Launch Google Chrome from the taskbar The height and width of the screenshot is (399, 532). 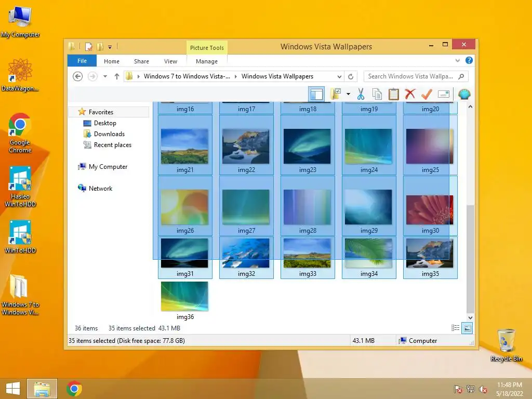click(x=74, y=389)
